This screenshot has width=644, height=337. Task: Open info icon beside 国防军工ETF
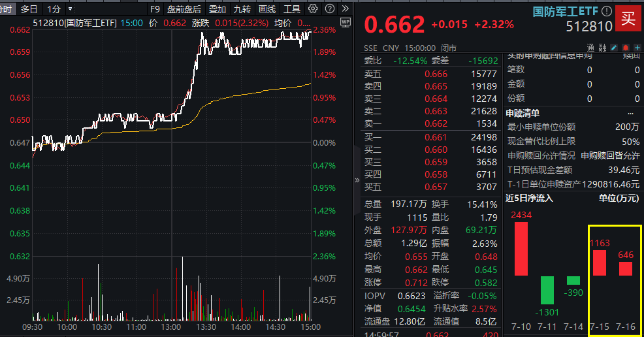coord(607,11)
